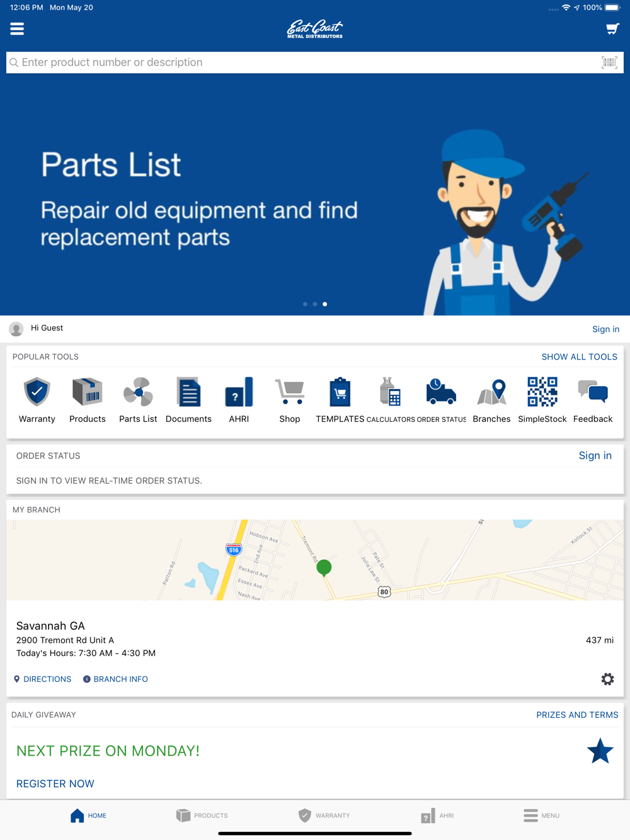Tap the green branch pin on map

(324, 568)
